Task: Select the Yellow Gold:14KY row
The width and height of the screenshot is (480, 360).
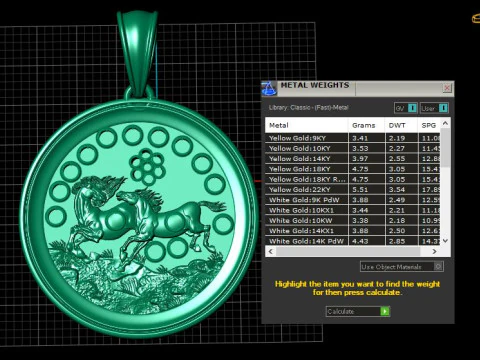Action: coord(353,159)
